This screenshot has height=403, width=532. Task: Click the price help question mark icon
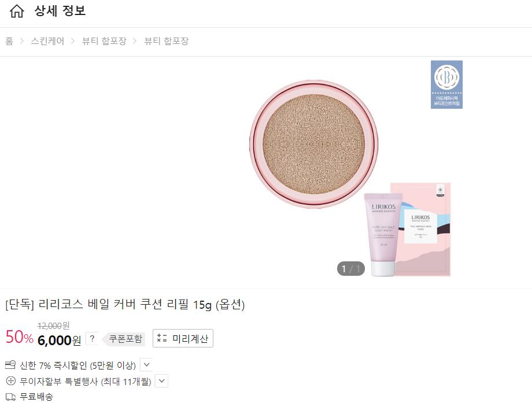(92, 339)
